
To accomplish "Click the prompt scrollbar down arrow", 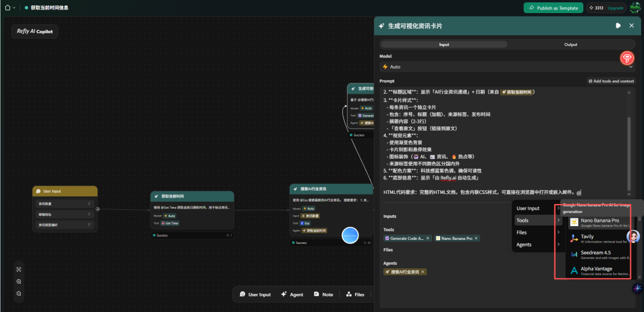I will (x=629, y=194).
